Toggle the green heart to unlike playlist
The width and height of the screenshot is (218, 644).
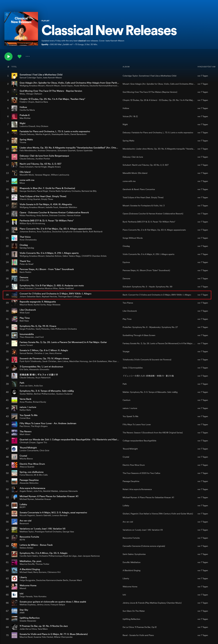click(x=19, y=57)
